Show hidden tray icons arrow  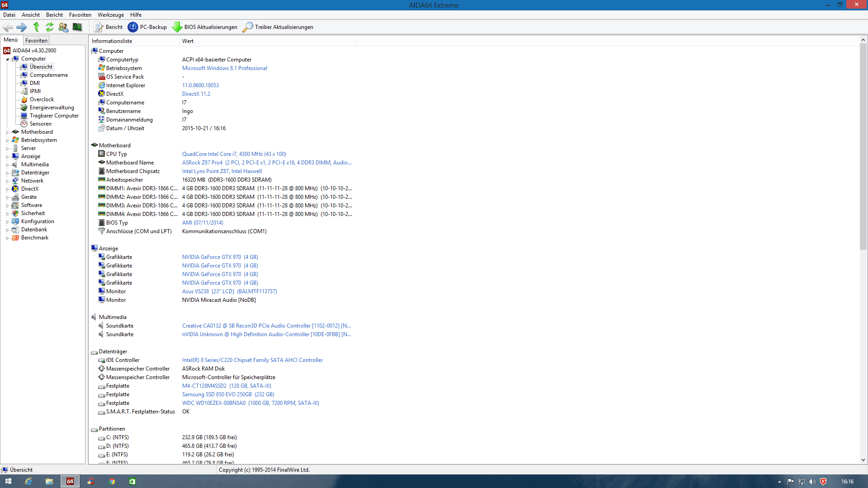(780, 482)
